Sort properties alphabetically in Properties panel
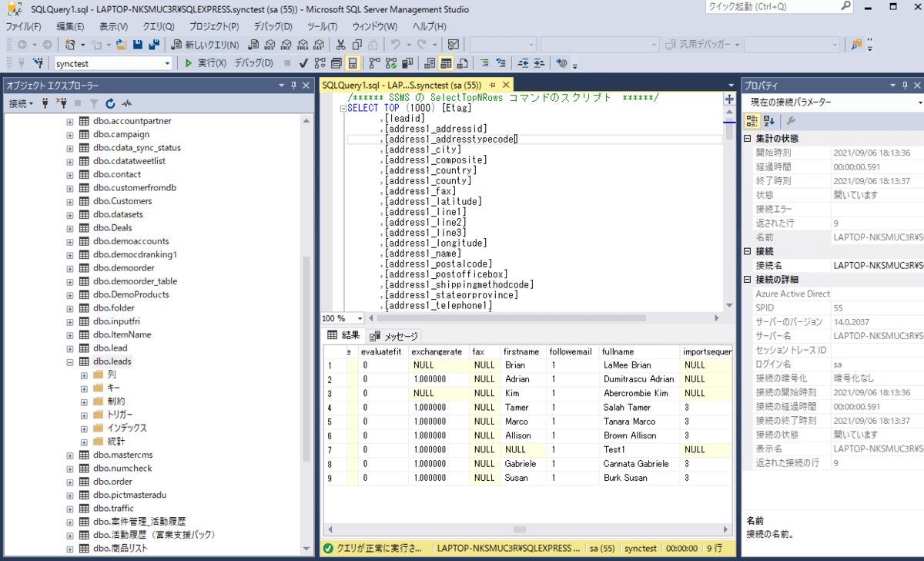The image size is (924, 561). 769,121
